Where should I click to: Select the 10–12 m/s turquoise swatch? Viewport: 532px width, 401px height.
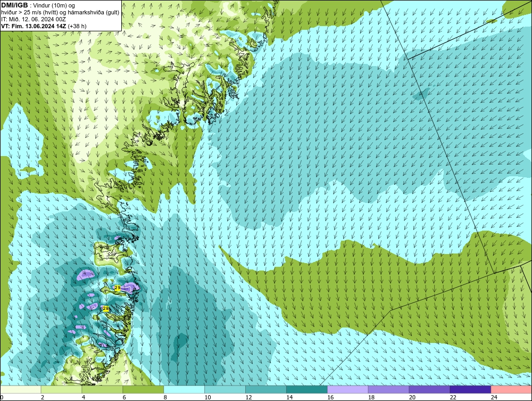(225, 389)
